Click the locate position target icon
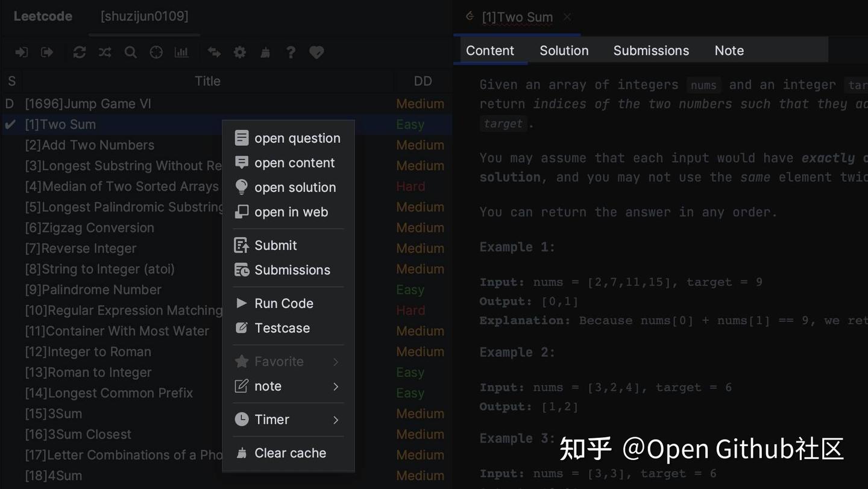Viewport: 868px width, 489px height. (x=156, y=52)
